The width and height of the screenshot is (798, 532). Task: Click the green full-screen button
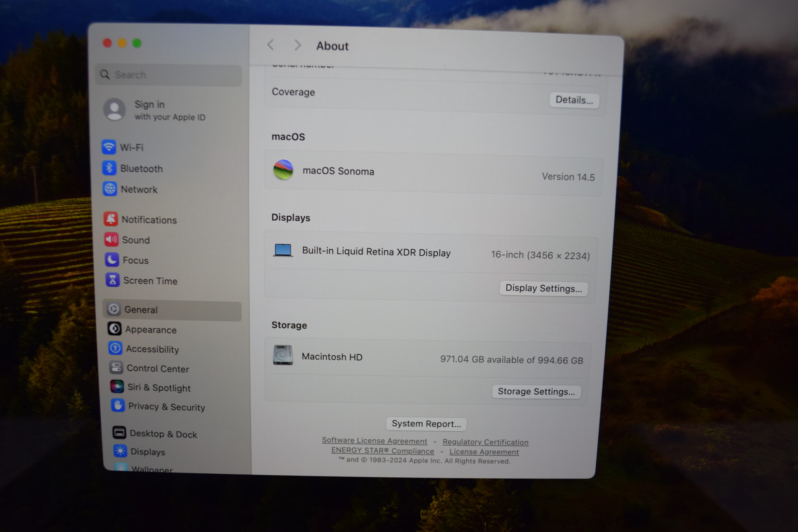(137, 43)
